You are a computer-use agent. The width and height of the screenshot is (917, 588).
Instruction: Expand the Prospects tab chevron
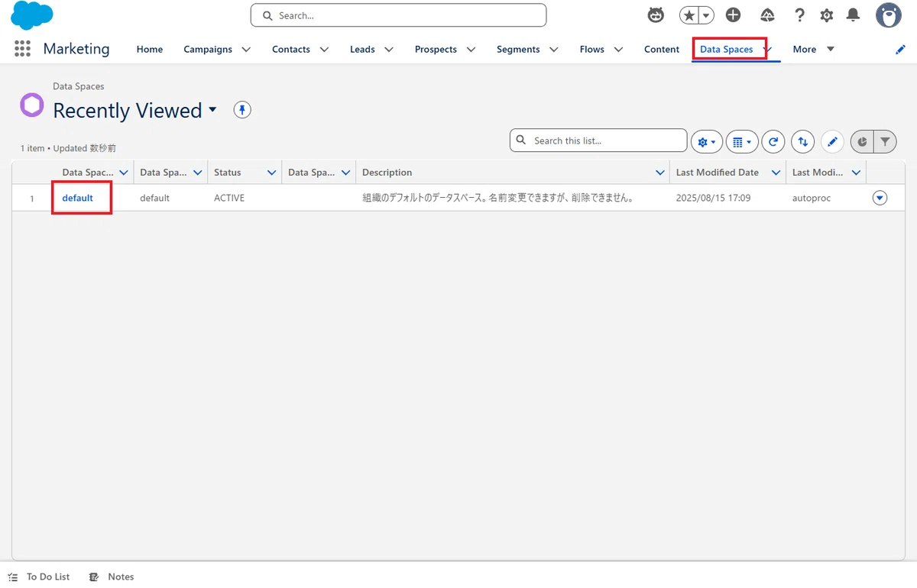(x=471, y=50)
